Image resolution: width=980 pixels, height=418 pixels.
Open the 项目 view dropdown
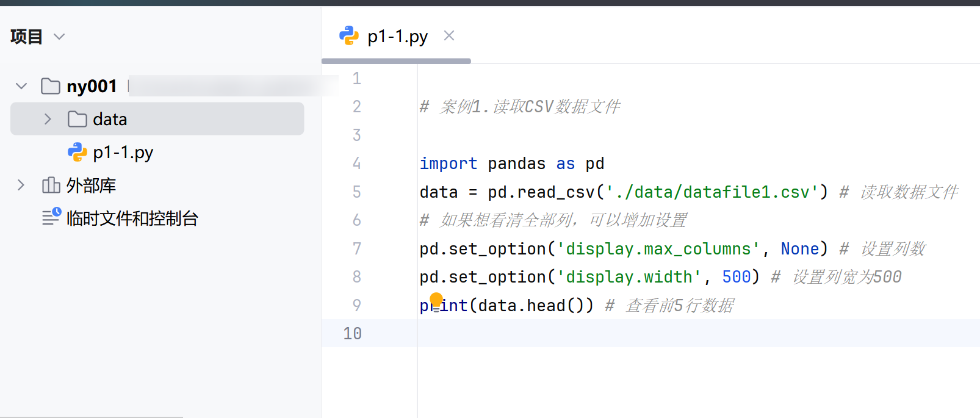click(x=59, y=37)
